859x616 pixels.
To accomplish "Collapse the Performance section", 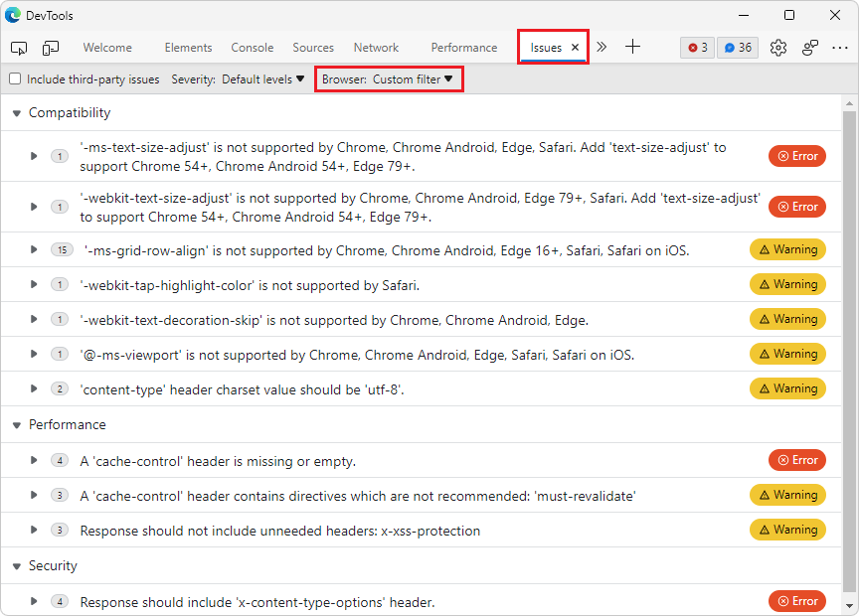I will [16, 424].
